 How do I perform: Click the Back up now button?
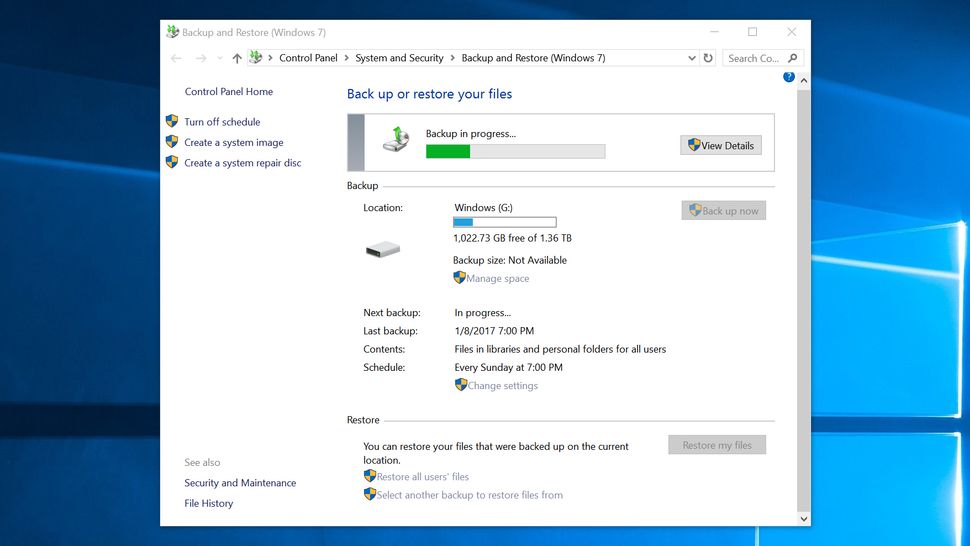click(724, 210)
